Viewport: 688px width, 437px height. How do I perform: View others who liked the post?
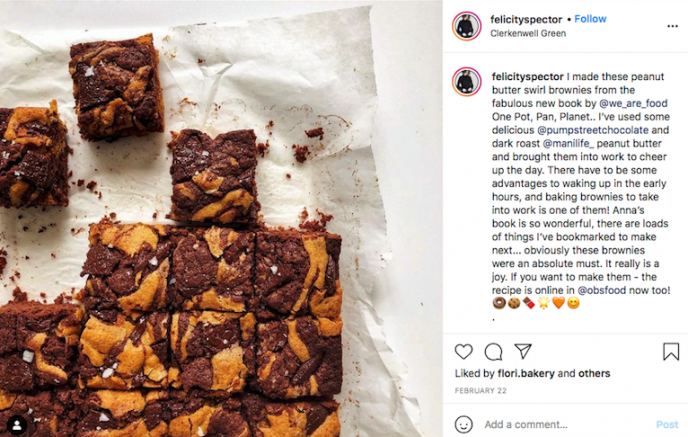tap(594, 373)
